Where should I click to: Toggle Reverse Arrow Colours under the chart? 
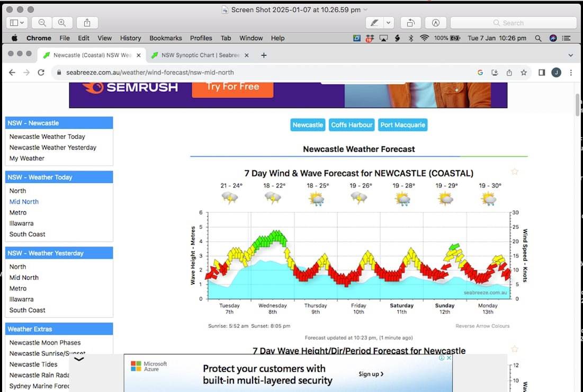[482, 326]
